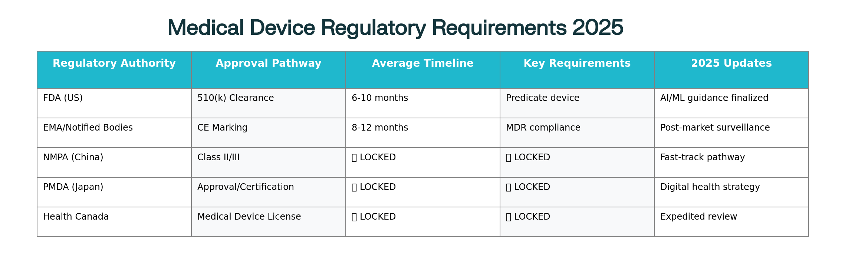Click the Key Requirements column header
Viewport: 868px width, 253px height.
(577, 63)
